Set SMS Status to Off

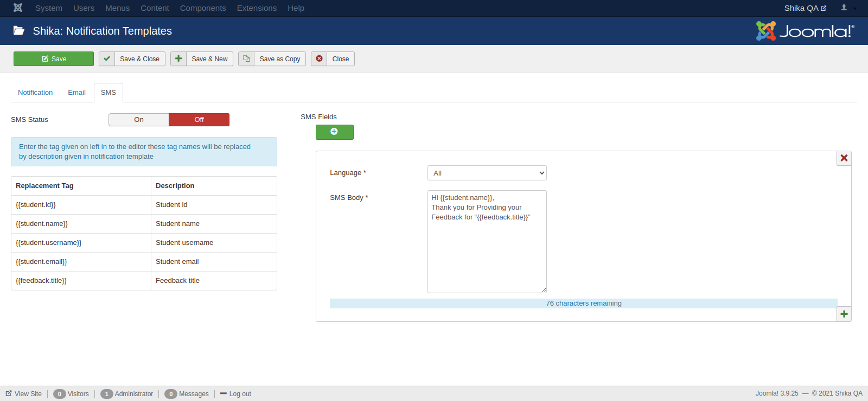pos(199,120)
